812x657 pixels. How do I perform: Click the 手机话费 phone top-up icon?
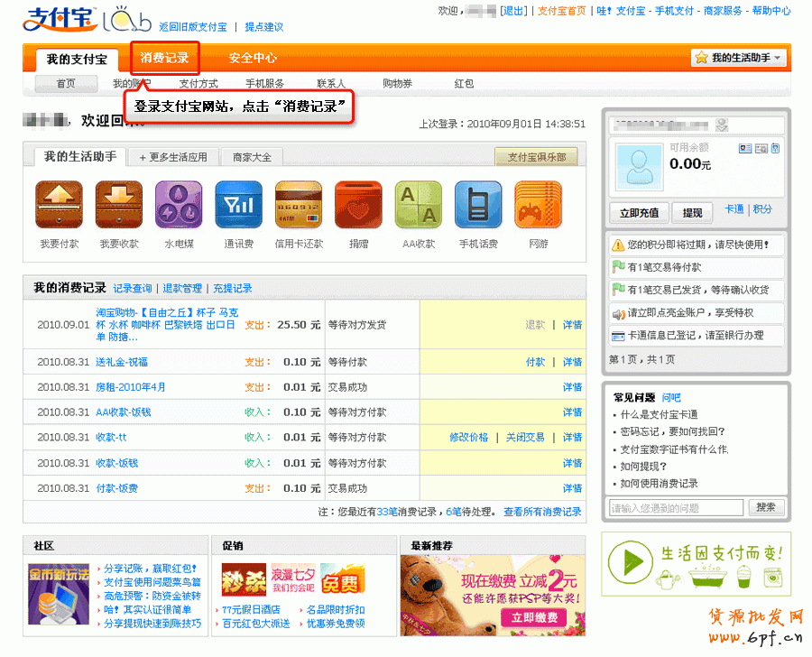[x=478, y=205]
